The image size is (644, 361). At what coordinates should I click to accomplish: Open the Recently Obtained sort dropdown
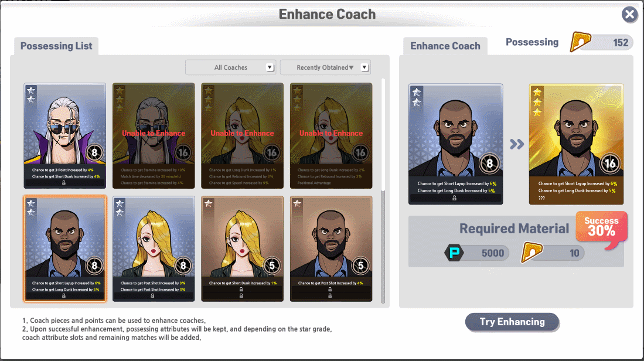point(325,67)
